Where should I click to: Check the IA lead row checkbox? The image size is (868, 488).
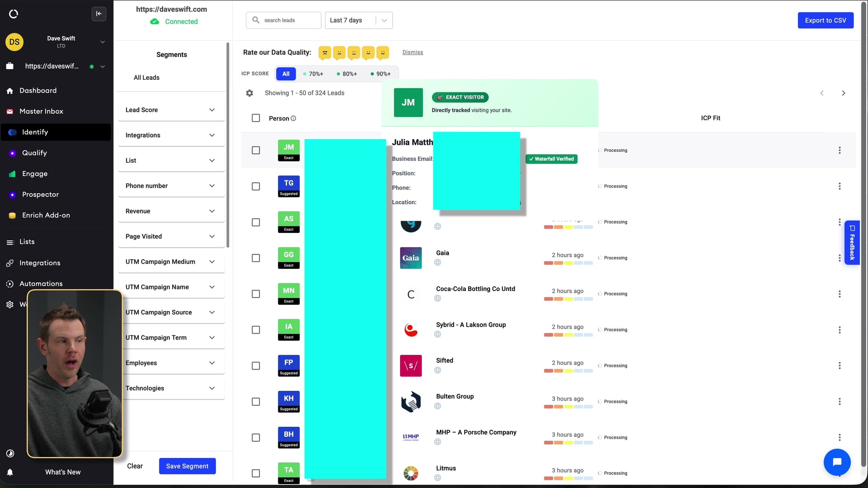(x=256, y=330)
